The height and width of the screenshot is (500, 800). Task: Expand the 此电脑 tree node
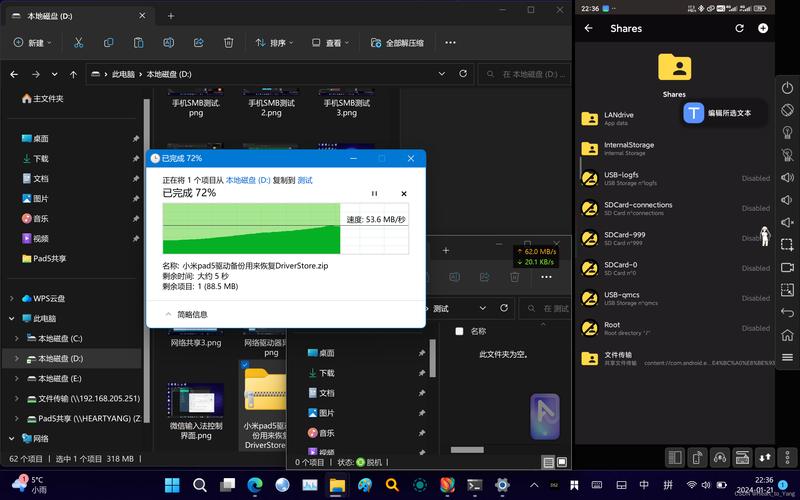(x=12, y=318)
